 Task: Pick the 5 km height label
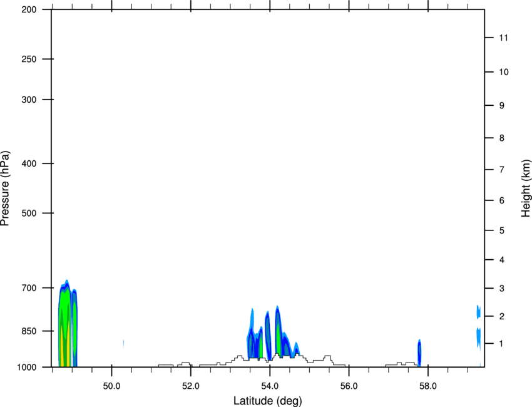502,230
